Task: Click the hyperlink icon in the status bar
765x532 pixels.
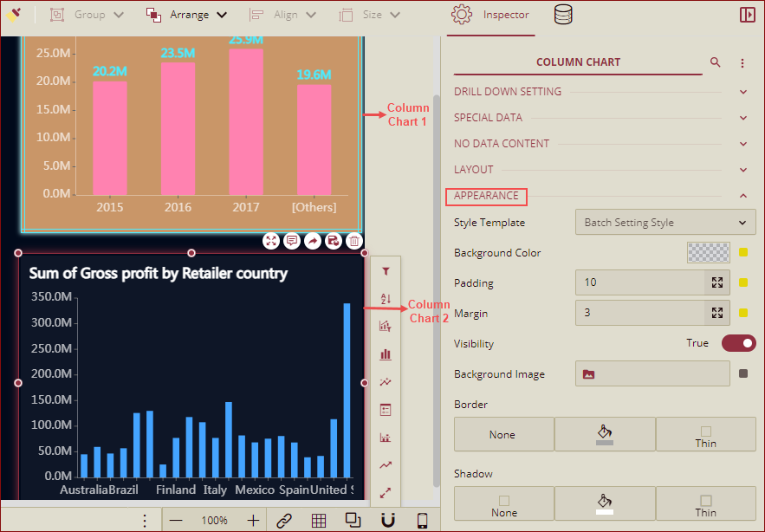Action: [284, 520]
